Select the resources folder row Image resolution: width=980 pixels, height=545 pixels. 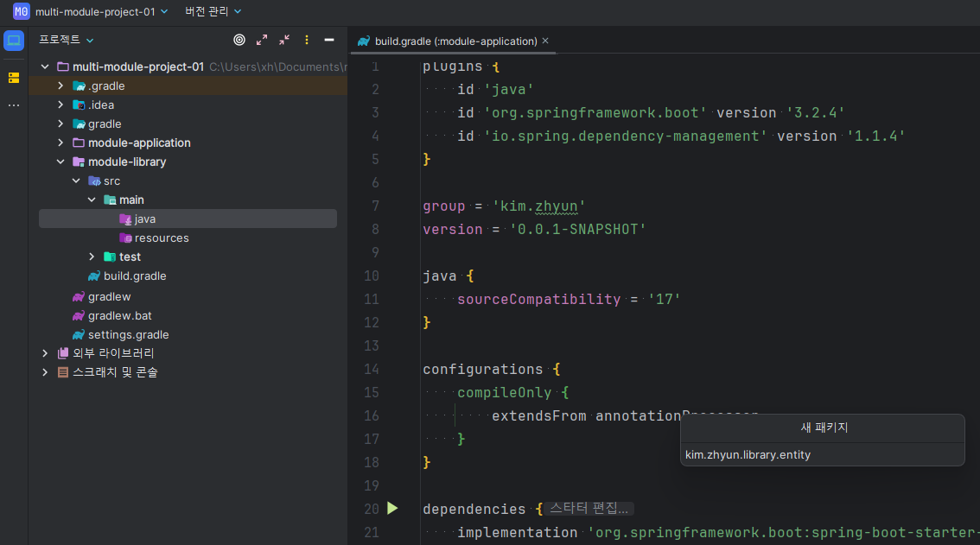click(188, 238)
